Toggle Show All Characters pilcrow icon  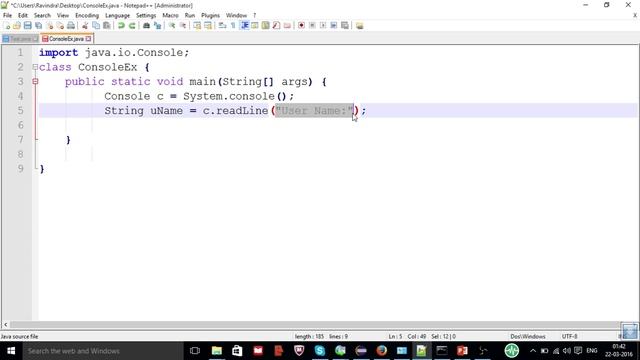[233, 26]
